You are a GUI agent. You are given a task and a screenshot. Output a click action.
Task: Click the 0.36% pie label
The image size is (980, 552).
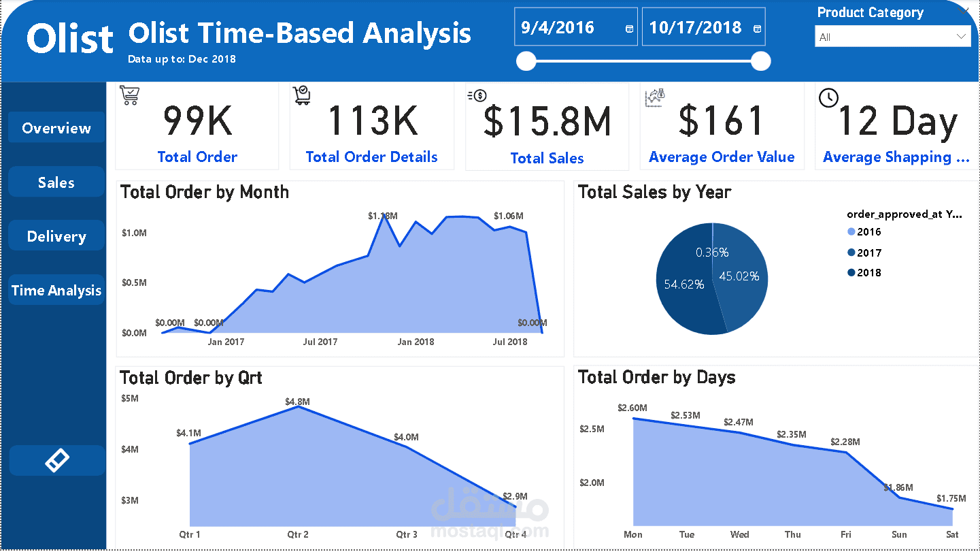coord(712,253)
